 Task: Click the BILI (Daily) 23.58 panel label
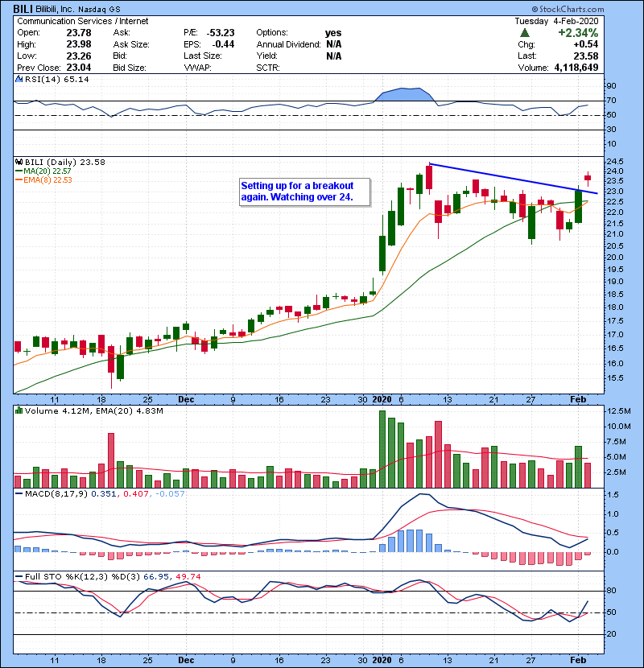pyautogui.click(x=64, y=163)
